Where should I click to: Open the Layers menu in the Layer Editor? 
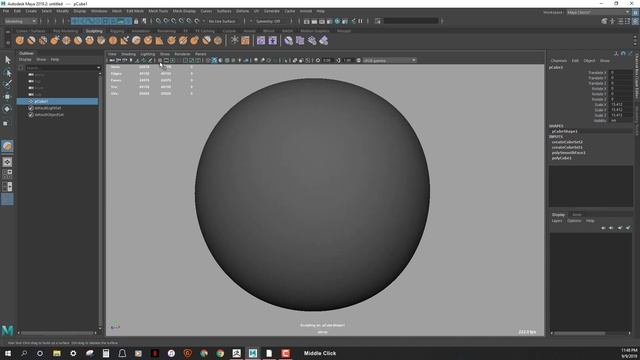click(557, 221)
